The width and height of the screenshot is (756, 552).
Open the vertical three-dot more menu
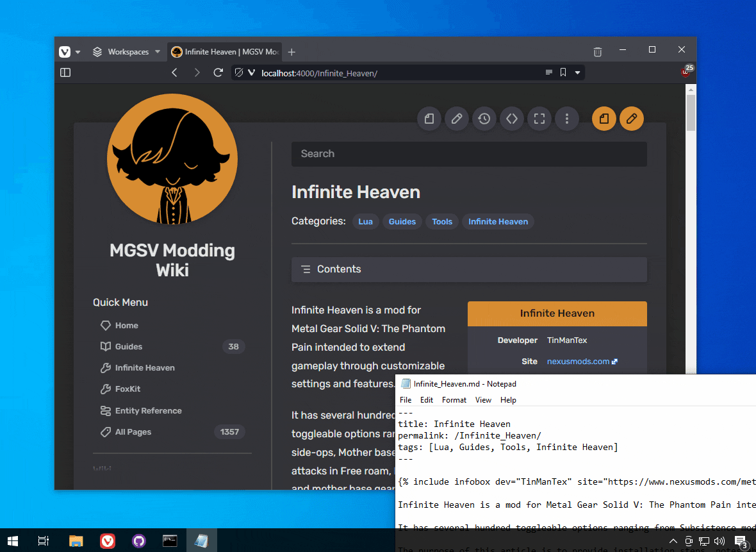(567, 119)
